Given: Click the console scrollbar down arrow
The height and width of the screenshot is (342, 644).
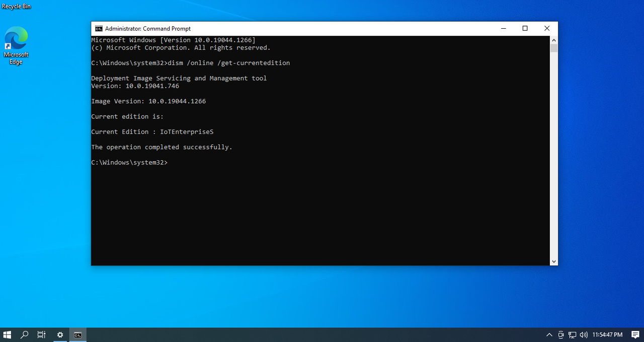Looking at the screenshot, I should point(553,261).
